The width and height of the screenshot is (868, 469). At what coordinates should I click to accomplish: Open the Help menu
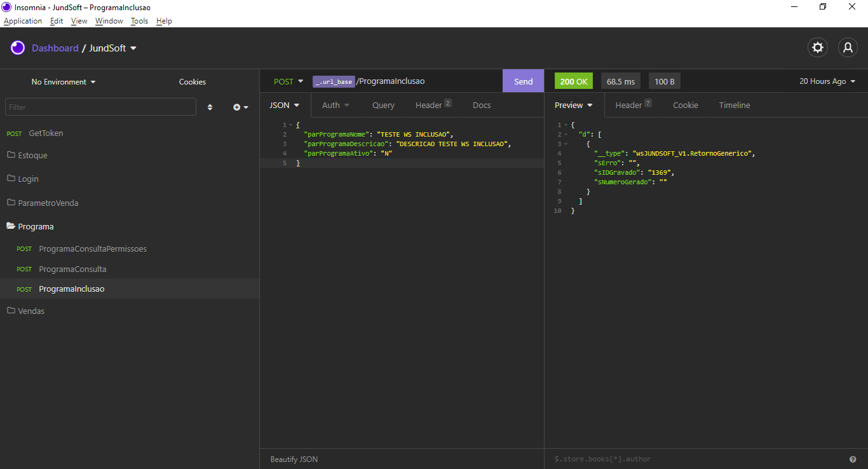click(164, 21)
